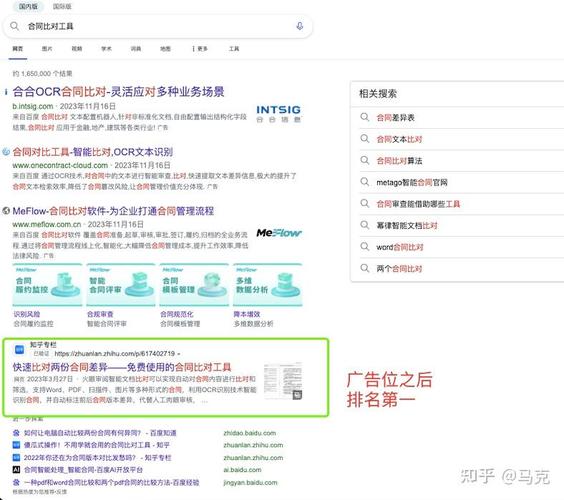
Task: Click the Zhihu icon beside 傻瓜式操作 link
Action: [x=16, y=445]
